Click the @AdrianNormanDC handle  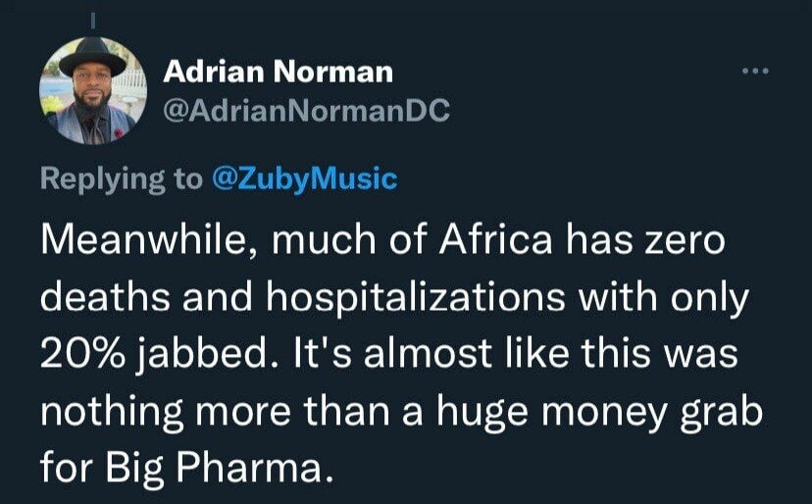[x=306, y=112]
